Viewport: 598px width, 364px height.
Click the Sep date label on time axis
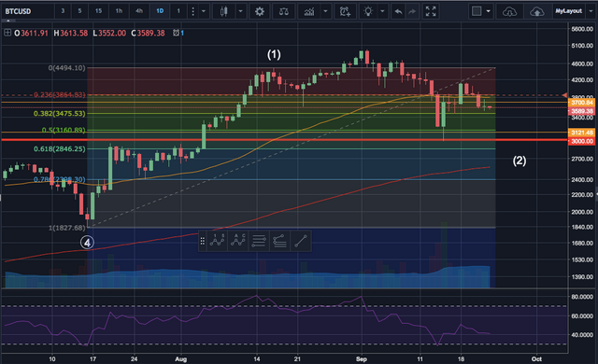click(x=362, y=359)
